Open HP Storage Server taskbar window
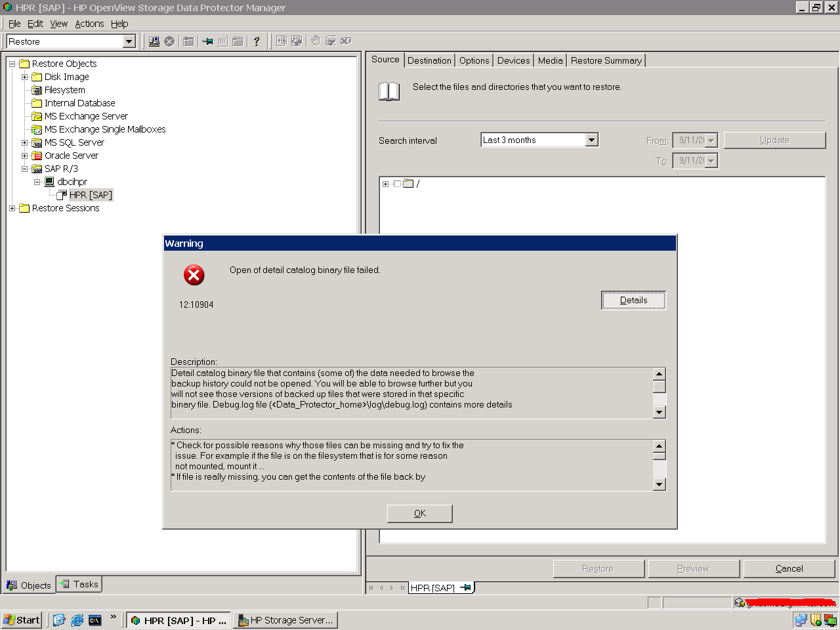840x630 pixels. click(x=285, y=620)
